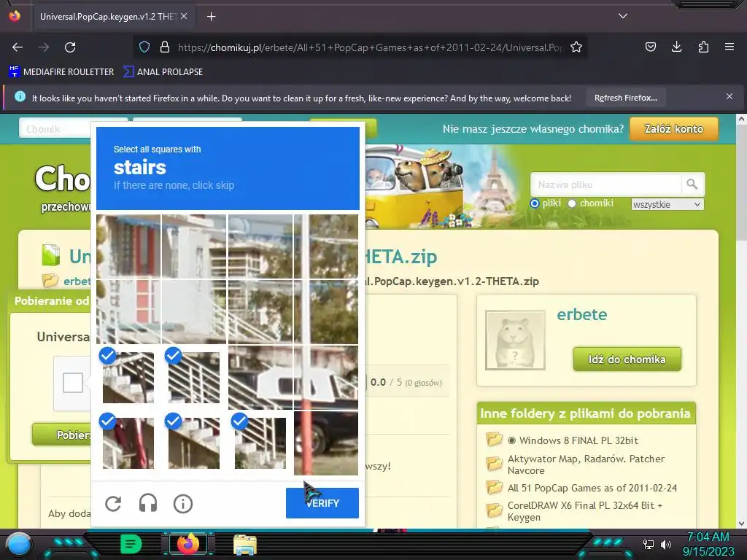Bookmark this page with the star
747x560 pixels.
coord(576,47)
